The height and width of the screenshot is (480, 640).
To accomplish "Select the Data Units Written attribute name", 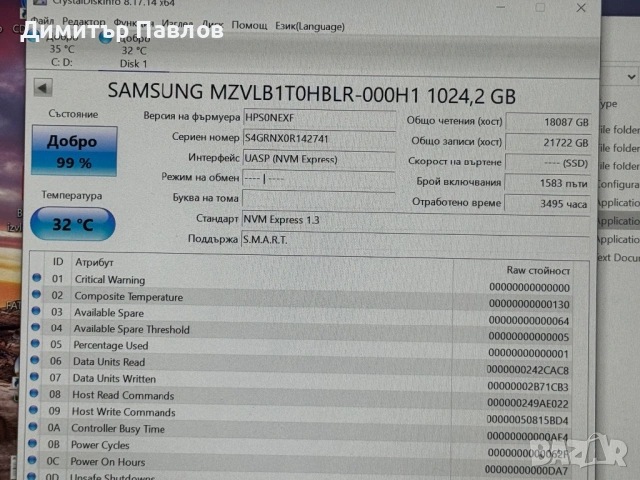I will coord(114,379).
